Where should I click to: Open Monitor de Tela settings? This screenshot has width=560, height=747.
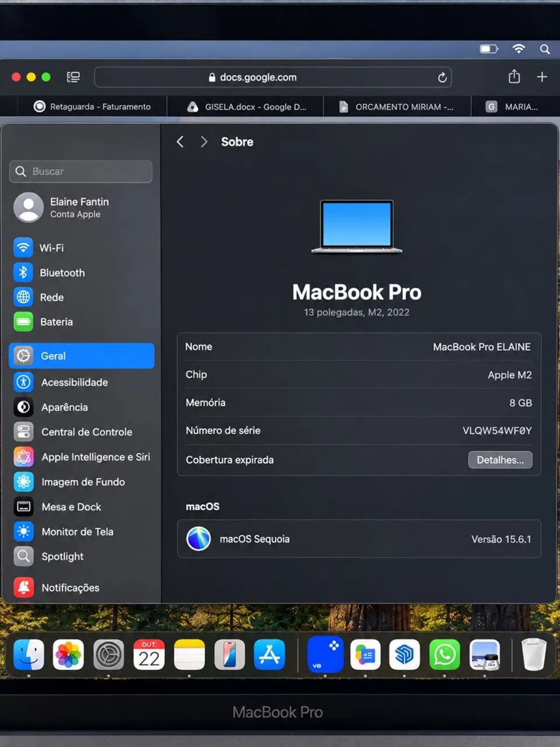click(x=64, y=532)
